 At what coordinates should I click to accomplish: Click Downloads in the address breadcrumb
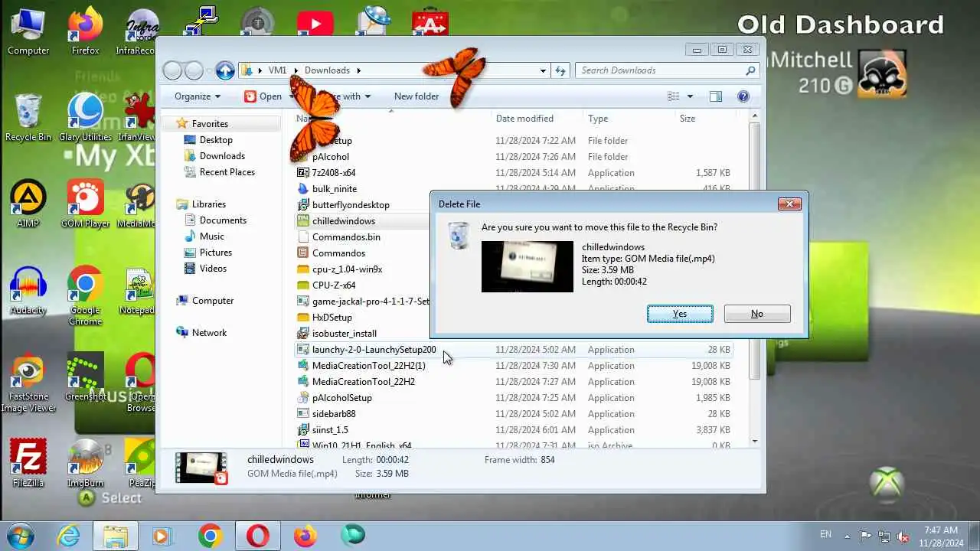327,70
